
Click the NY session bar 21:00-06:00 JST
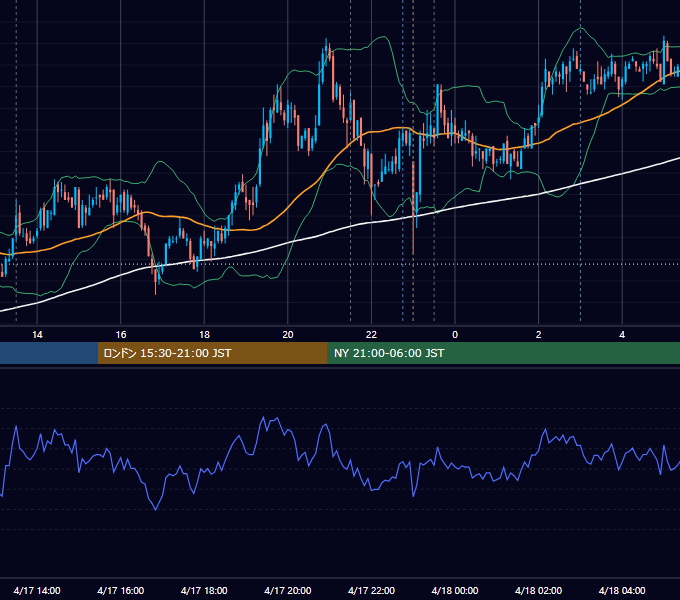(503, 353)
